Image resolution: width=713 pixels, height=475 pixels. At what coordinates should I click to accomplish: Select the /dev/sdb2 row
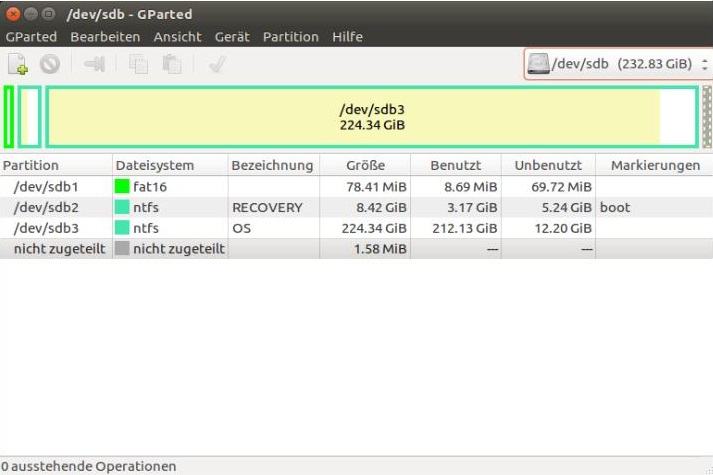(x=356, y=207)
